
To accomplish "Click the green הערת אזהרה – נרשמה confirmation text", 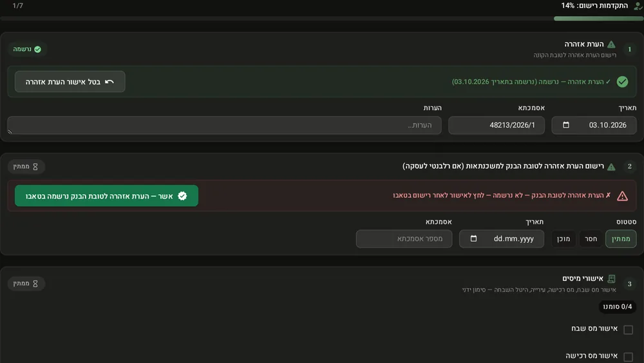I will pyautogui.click(x=531, y=82).
